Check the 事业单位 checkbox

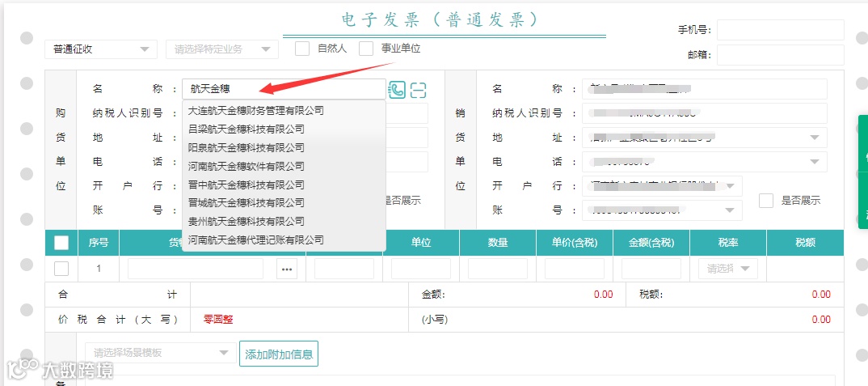pos(366,49)
